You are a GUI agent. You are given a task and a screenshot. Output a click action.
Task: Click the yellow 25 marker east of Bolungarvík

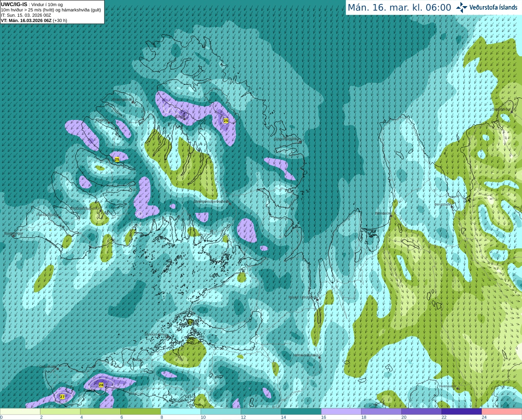tap(226, 121)
